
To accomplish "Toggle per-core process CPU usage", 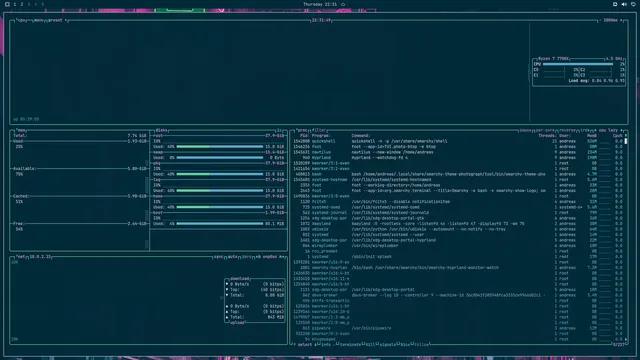I will 545,130.
